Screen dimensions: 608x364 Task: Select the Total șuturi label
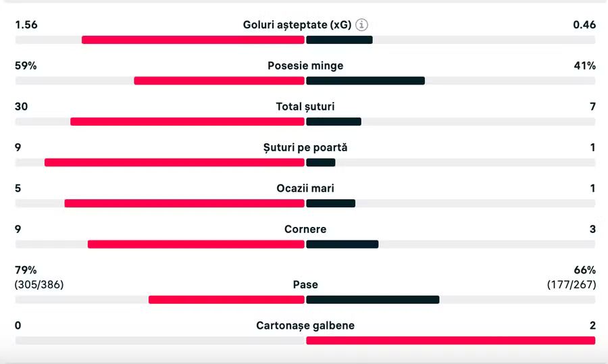point(305,107)
